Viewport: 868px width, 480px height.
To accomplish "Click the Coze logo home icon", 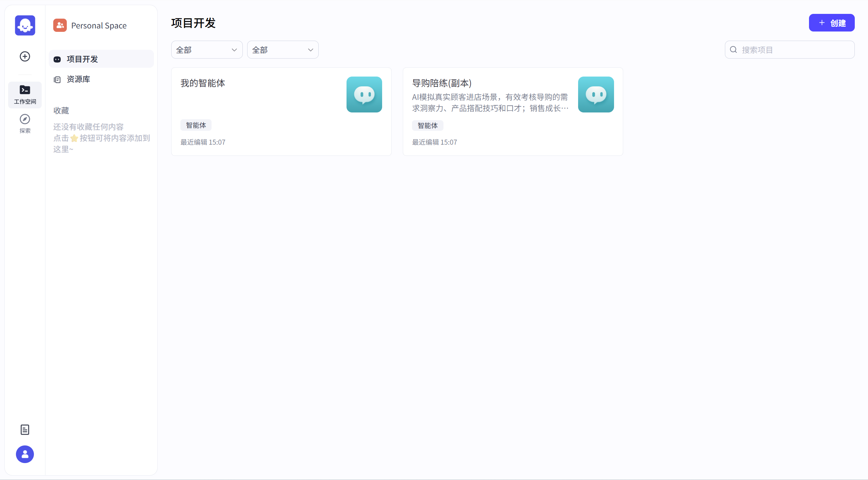I will [25, 25].
